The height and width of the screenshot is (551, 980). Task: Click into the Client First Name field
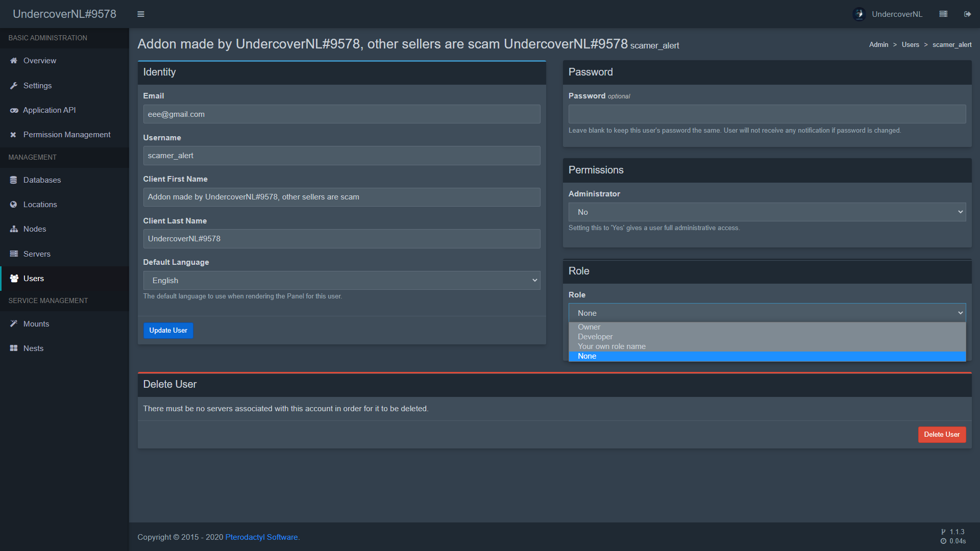(x=341, y=197)
